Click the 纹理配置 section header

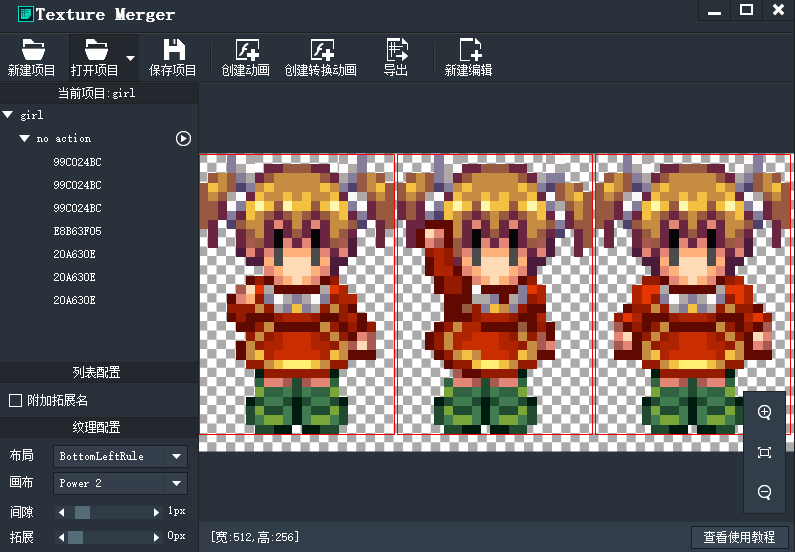96,427
